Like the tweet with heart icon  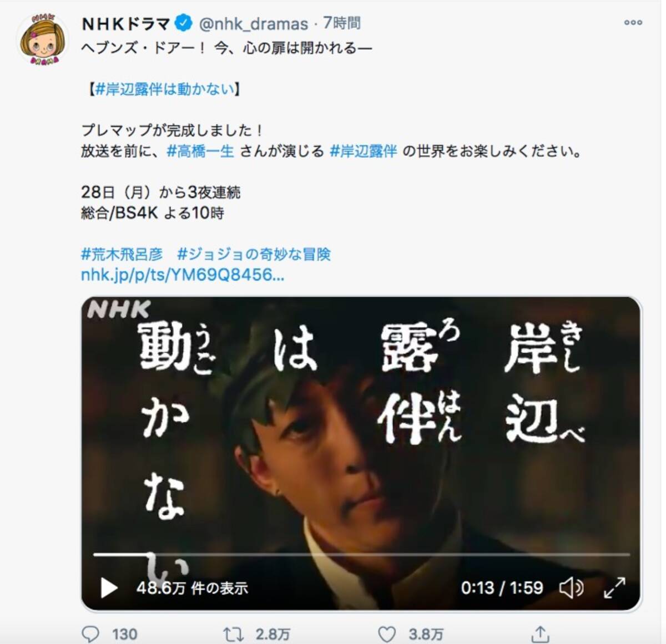[x=387, y=634]
